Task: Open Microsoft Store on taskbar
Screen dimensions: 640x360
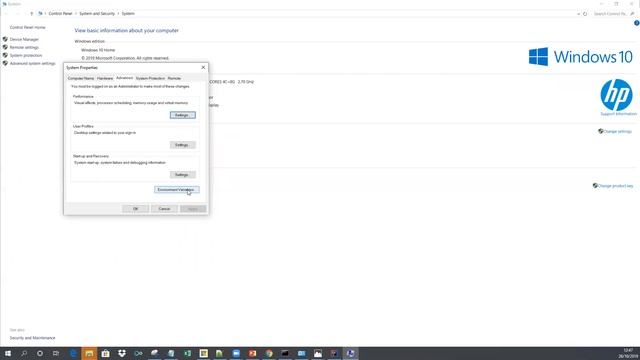Action: point(105,353)
